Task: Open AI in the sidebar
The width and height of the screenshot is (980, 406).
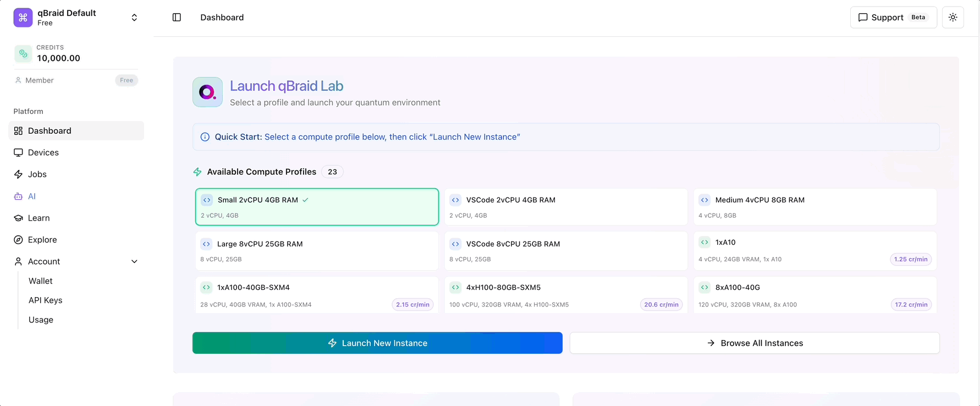Action: click(x=76, y=196)
